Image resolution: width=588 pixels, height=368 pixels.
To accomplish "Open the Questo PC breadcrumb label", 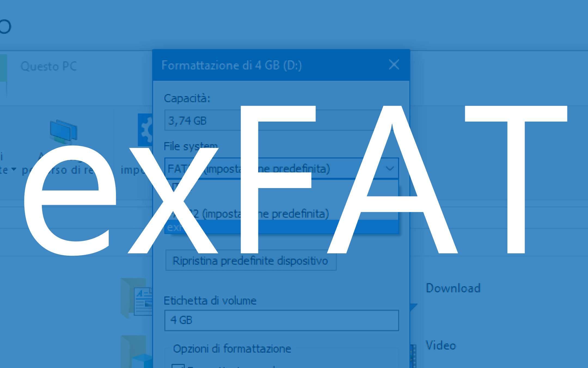I will (x=49, y=66).
